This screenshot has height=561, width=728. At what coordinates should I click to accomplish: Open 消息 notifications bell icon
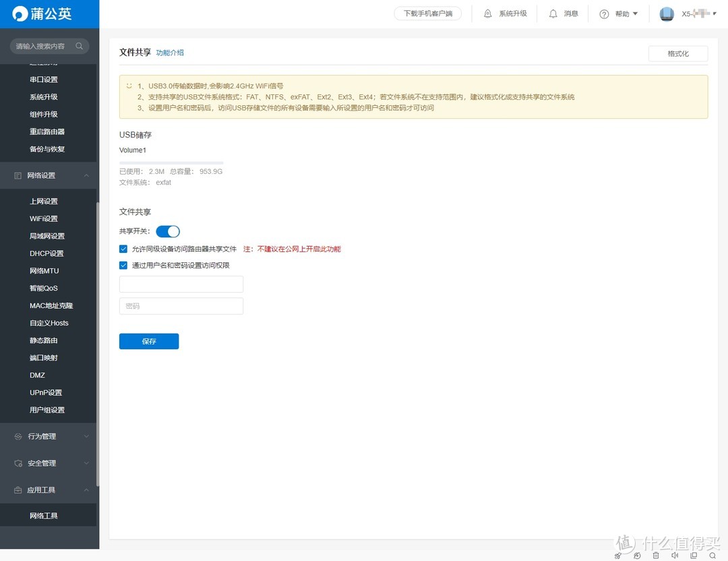click(x=553, y=13)
